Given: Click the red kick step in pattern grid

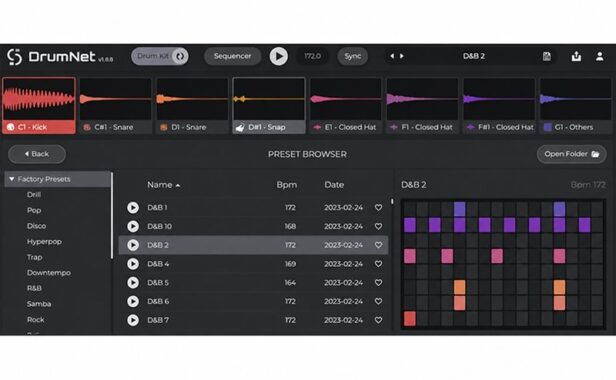Looking at the screenshot, I should pos(410,319).
